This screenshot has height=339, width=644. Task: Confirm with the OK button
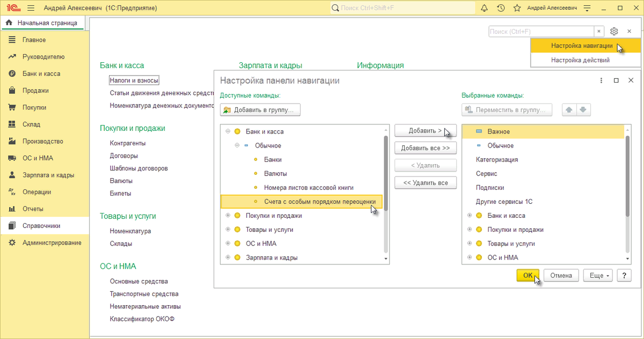[x=528, y=275]
